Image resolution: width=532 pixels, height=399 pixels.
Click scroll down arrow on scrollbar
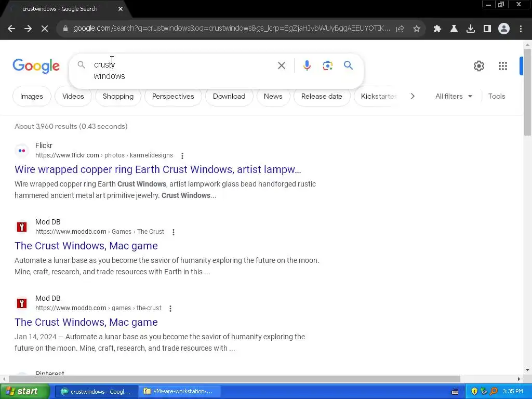(x=527, y=370)
